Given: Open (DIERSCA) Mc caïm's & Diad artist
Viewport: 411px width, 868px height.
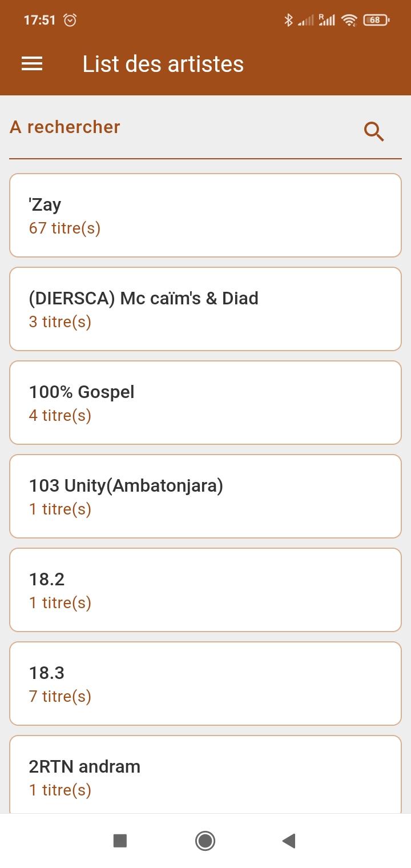Looking at the screenshot, I should coord(205,309).
